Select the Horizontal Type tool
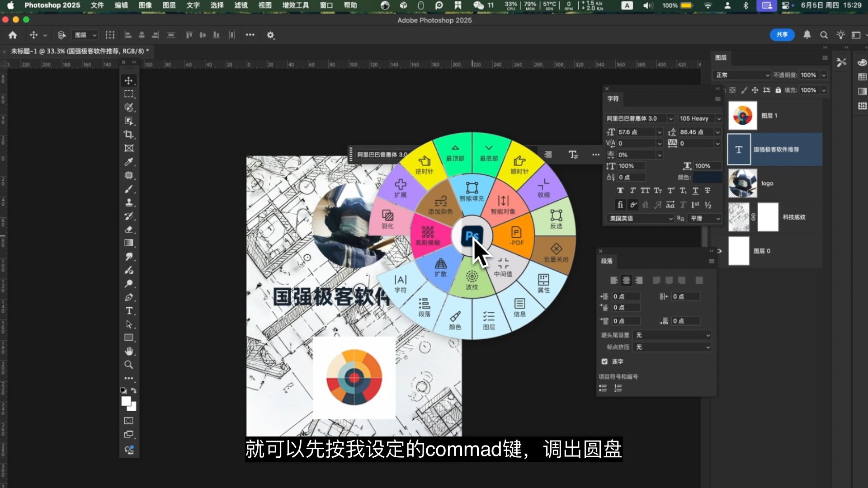Screen dimensions: 868x488 pyautogui.click(x=129, y=311)
